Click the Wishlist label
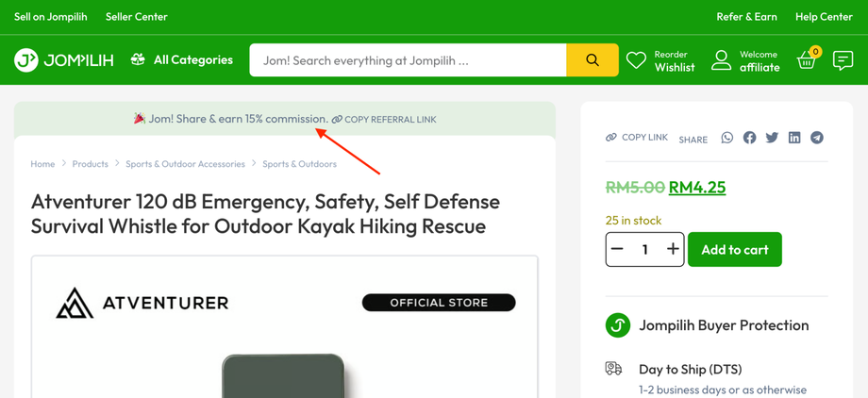Screen dimensions: 868x398 675,68
